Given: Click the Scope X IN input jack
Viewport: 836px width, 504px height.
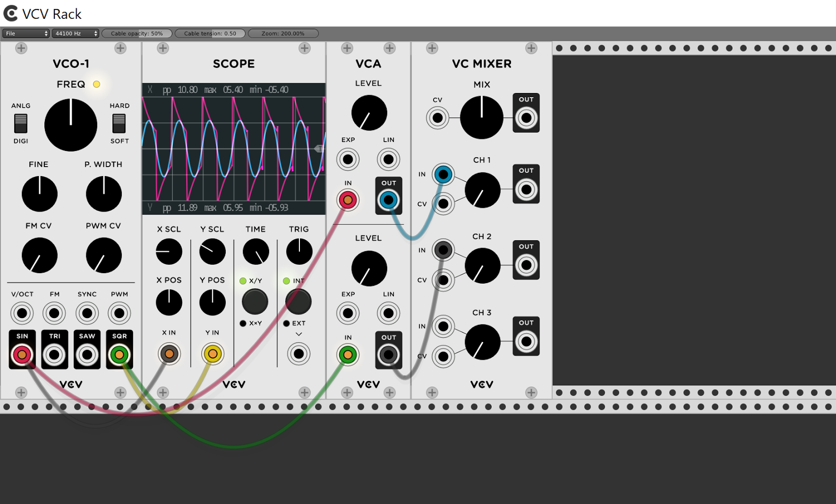Looking at the screenshot, I should [x=169, y=354].
